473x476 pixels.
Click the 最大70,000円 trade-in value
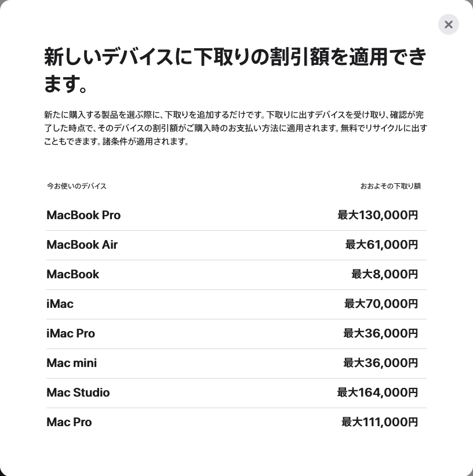381,304
